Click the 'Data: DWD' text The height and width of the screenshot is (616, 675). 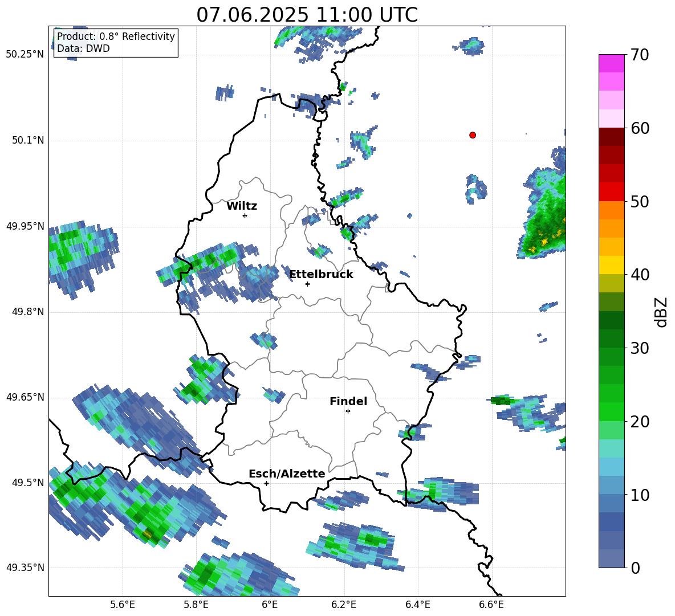83,48
